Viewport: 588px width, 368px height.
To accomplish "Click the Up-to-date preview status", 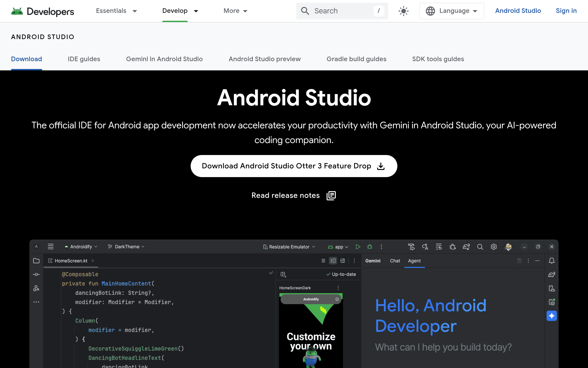I will [341, 274].
